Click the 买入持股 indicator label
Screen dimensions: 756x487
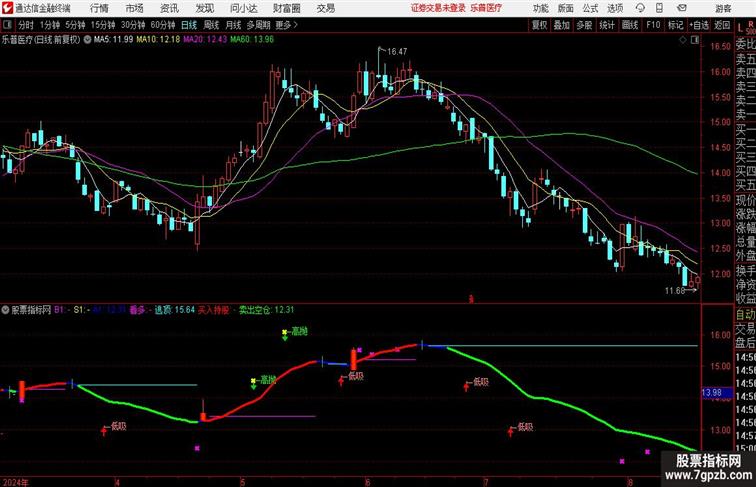pos(214,310)
